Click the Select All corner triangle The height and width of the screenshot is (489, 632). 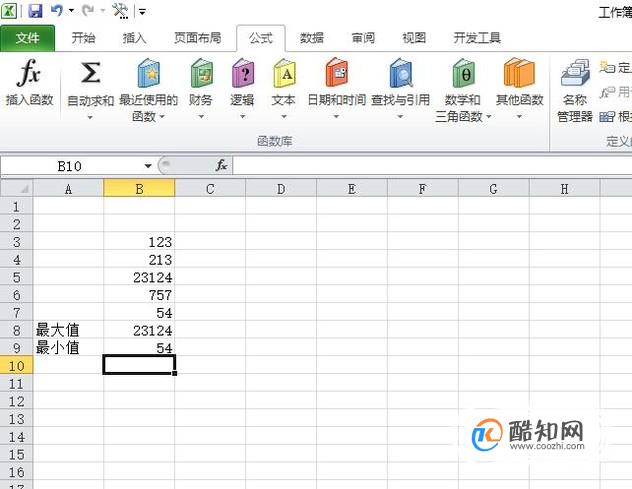click(x=17, y=188)
